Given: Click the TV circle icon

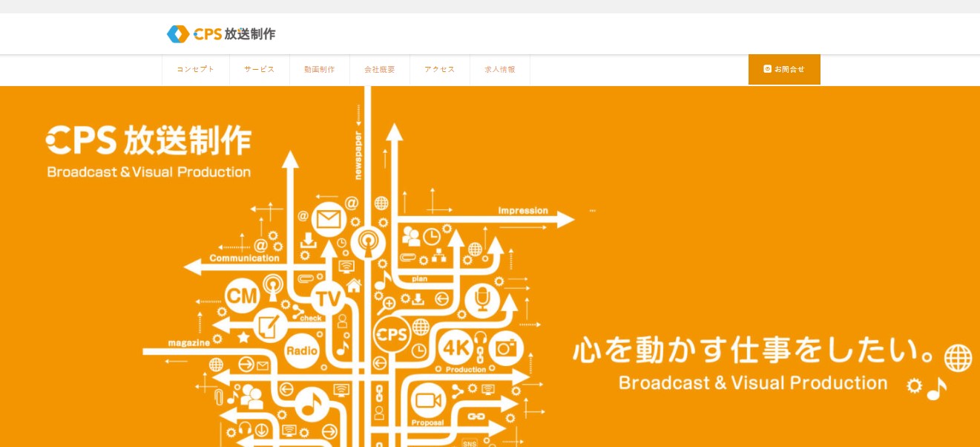Looking at the screenshot, I should pyautogui.click(x=327, y=298).
